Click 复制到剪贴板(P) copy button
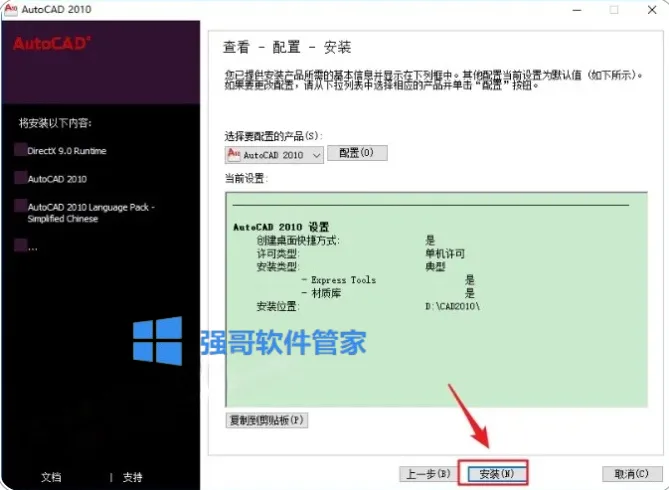The width and height of the screenshot is (669, 490). point(267,420)
